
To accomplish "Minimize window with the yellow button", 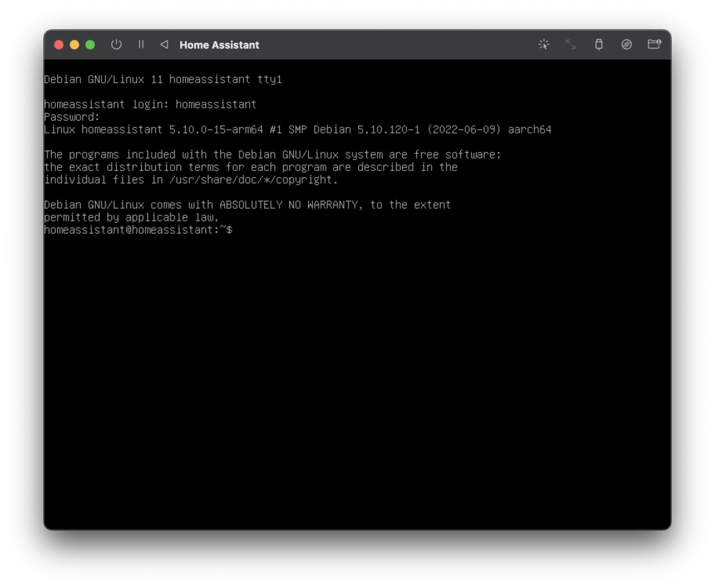I will coord(74,45).
